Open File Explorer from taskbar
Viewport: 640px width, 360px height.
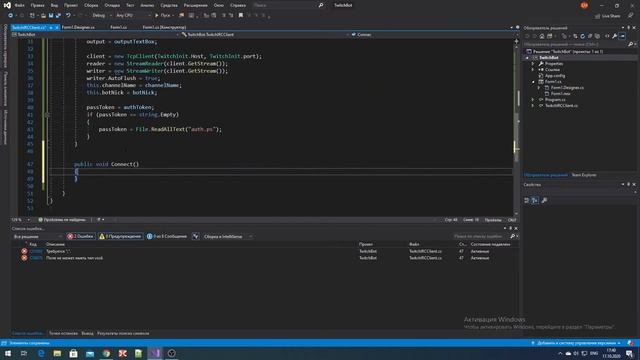coord(57,353)
